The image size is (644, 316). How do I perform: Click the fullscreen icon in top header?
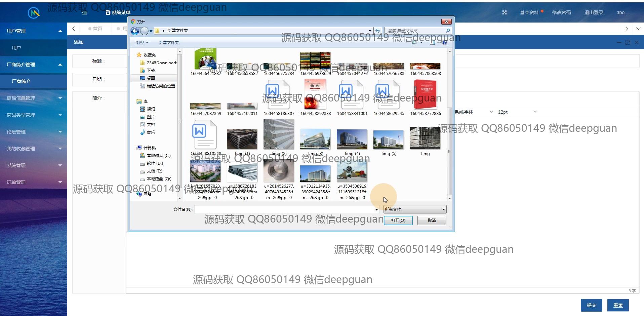click(504, 12)
